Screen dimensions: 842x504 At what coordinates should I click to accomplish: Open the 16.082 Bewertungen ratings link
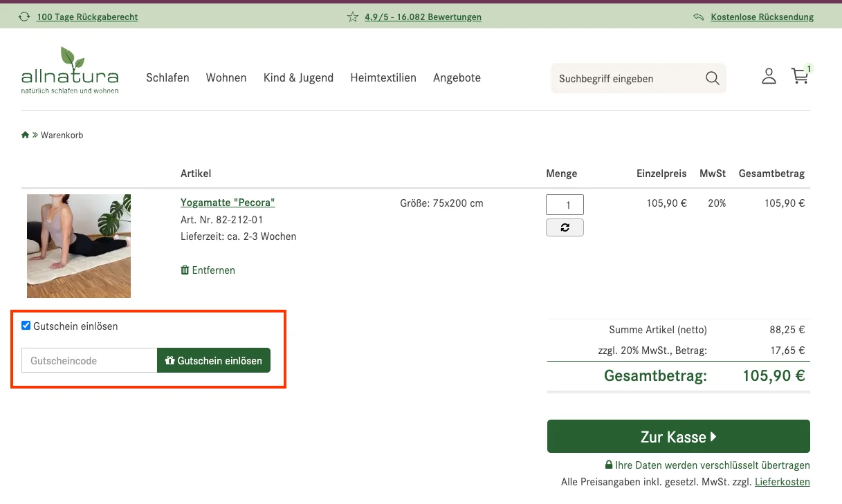point(423,17)
